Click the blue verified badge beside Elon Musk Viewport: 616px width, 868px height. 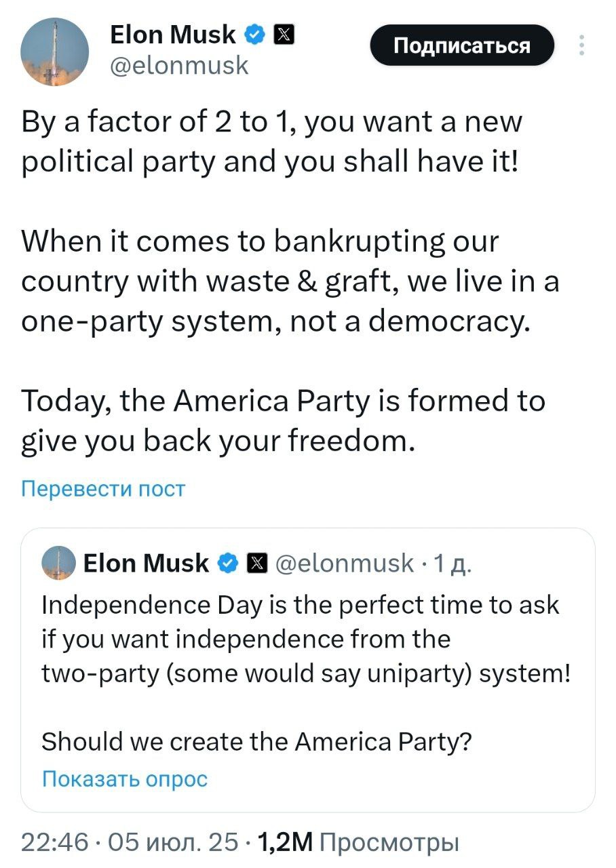point(254,34)
